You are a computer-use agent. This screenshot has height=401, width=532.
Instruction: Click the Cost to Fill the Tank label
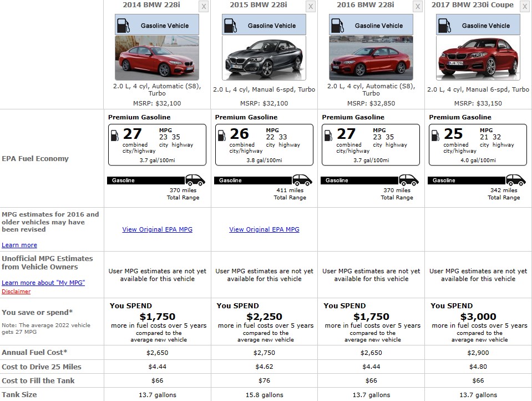38,380
